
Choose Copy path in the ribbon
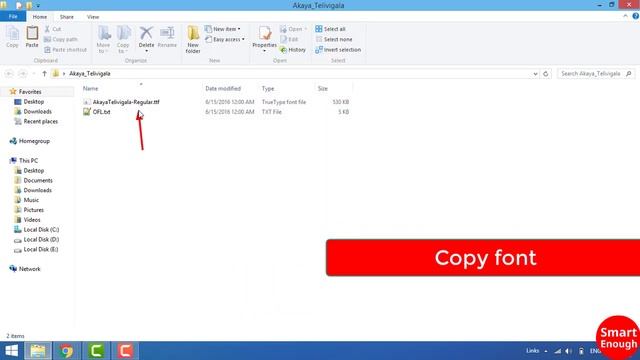[x=60, y=39]
